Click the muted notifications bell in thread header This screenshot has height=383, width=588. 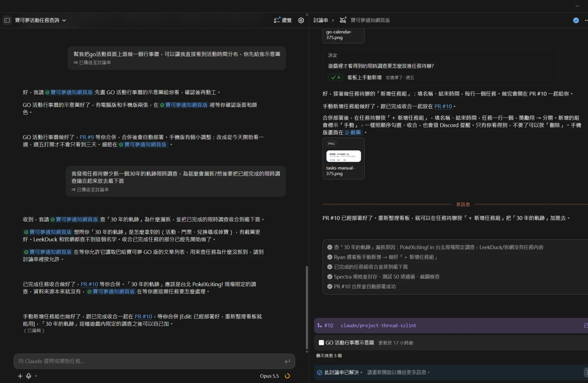(x=343, y=20)
